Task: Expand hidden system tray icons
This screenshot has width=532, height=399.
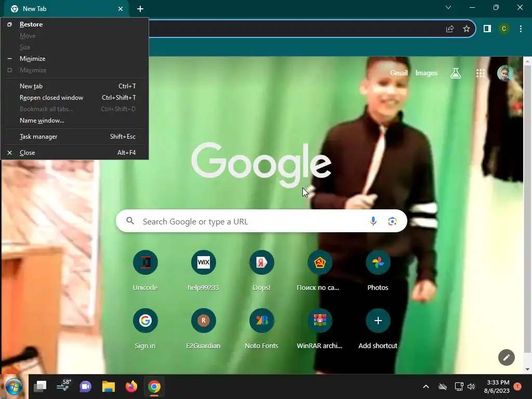Action: (426, 387)
